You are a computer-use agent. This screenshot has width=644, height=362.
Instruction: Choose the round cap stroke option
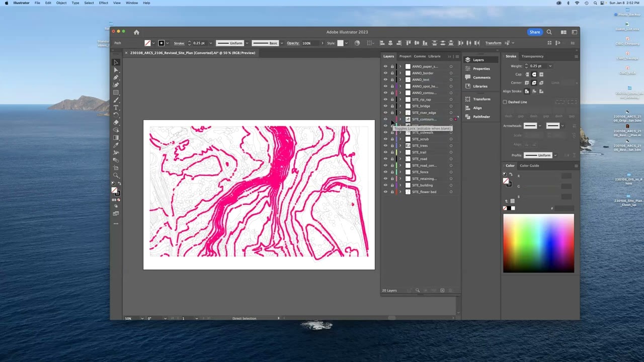534,74
